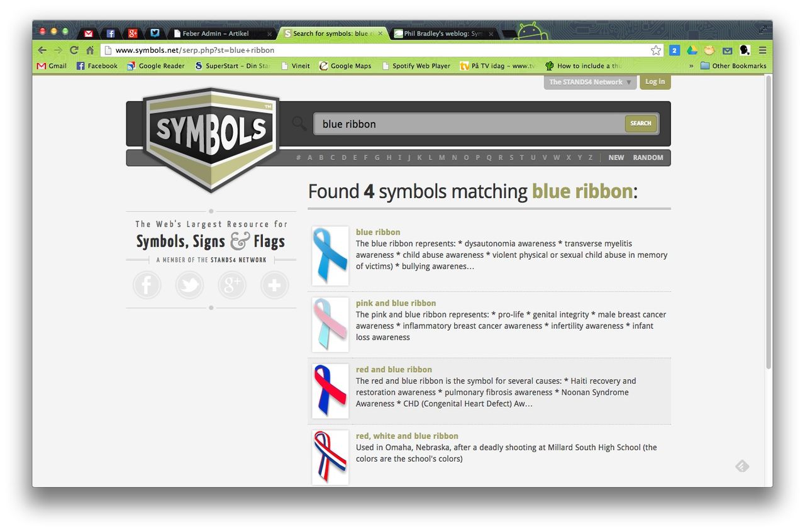The image size is (805, 532).
Task: Click the round plus share icon
Action: tap(275, 285)
